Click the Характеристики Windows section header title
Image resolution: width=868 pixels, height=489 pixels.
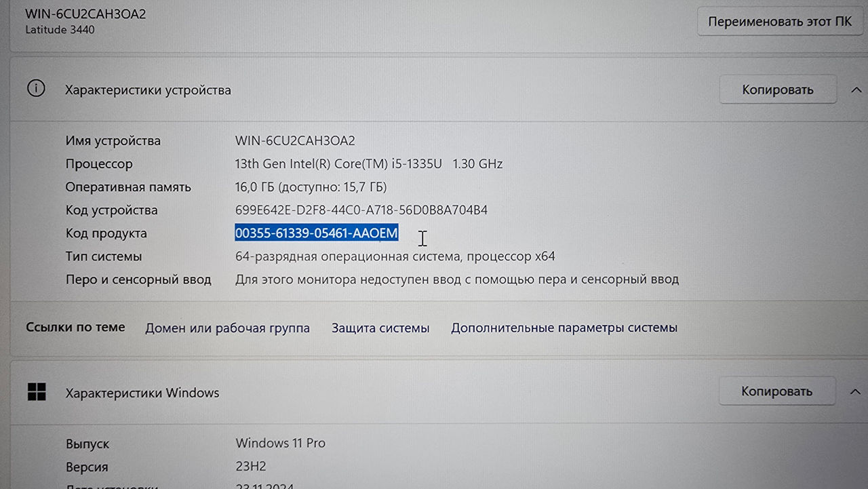(142, 393)
